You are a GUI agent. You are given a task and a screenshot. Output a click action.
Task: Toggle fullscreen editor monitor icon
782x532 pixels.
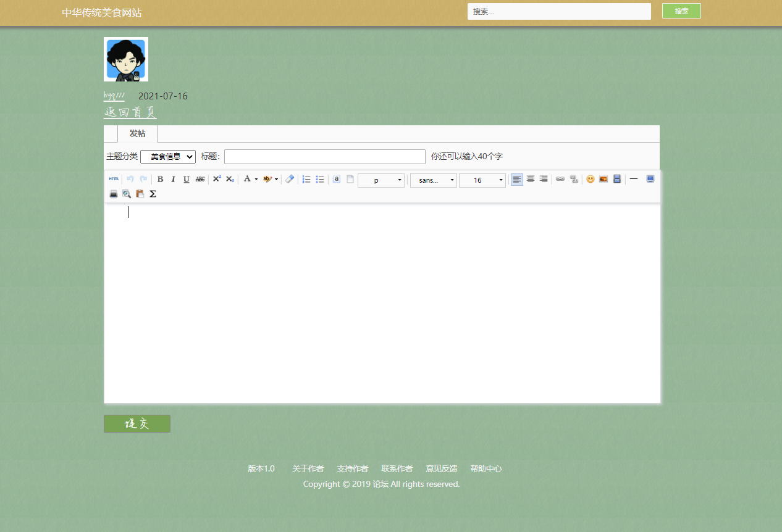point(650,179)
